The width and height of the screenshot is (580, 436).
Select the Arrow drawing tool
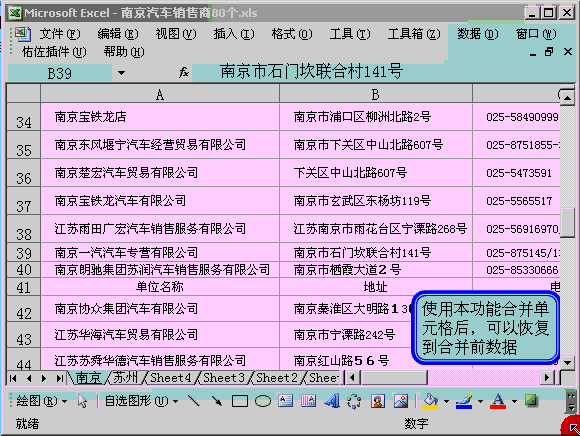216,401
